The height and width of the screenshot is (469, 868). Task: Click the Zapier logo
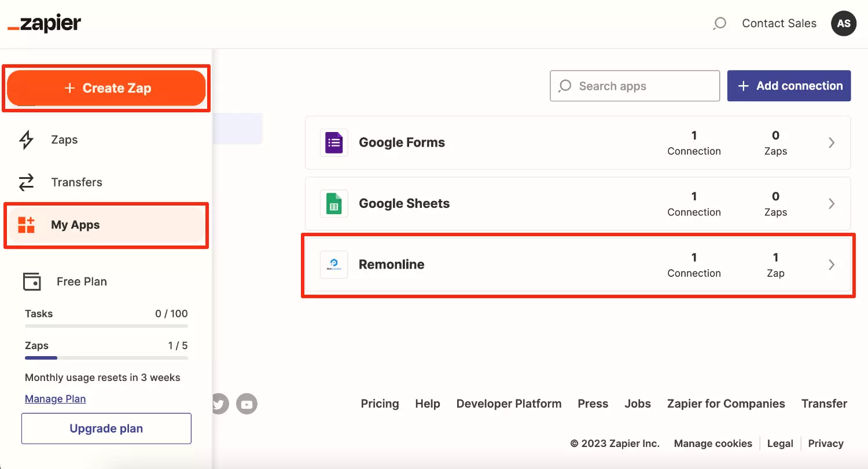pos(44,24)
